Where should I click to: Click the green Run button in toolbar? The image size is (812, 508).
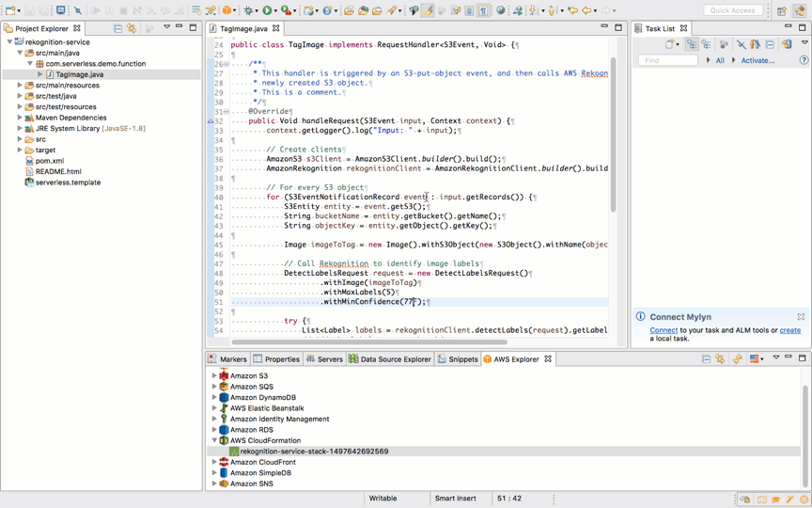[268, 10]
